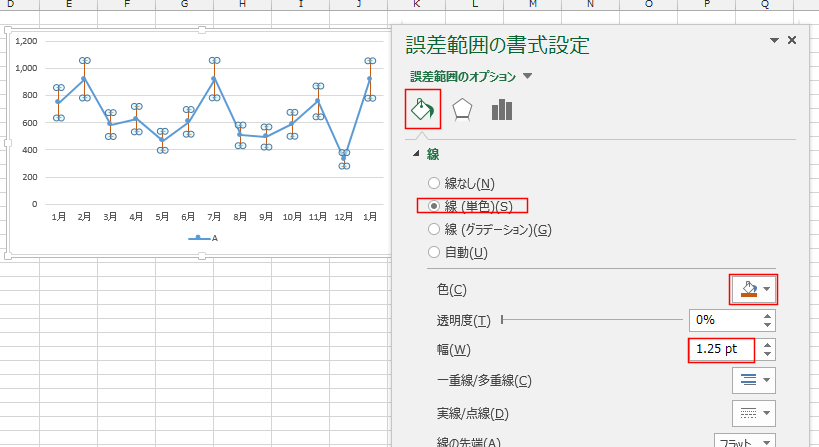This screenshot has height=447, width=819.
Task: Click the 7月 data point on the line
Action: click(214, 78)
